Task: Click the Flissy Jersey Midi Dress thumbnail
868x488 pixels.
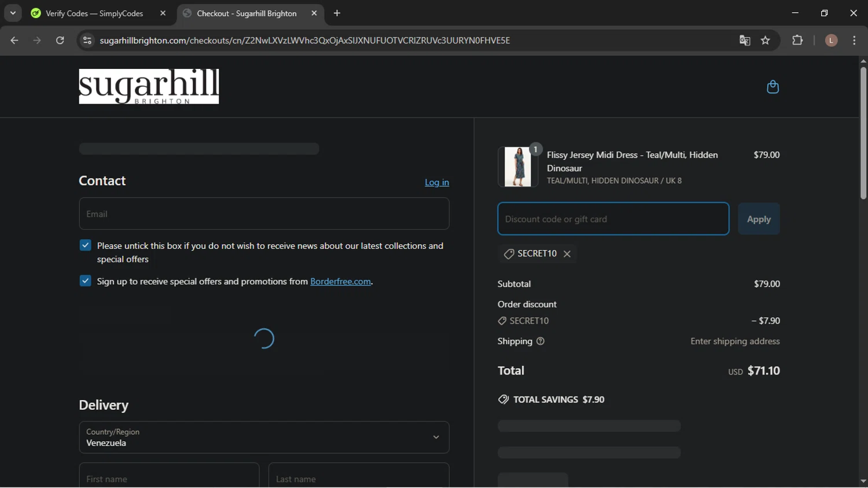Action: pyautogui.click(x=518, y=167)
